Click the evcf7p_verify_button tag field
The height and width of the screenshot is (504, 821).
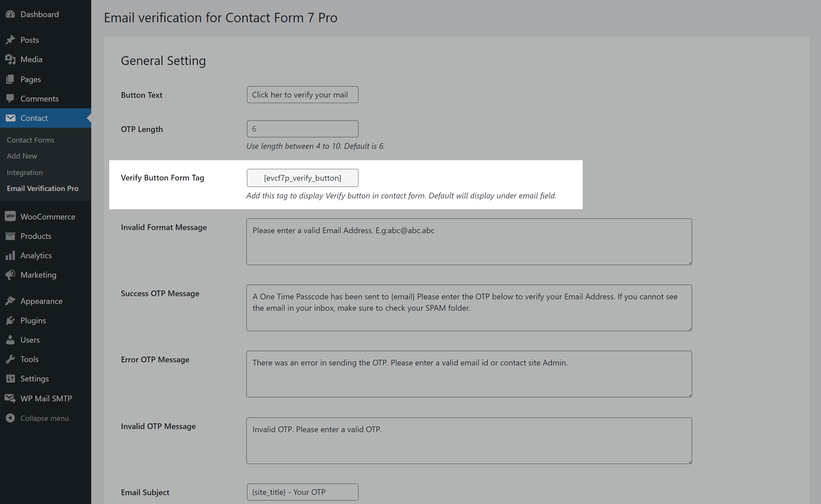[302, 178]
